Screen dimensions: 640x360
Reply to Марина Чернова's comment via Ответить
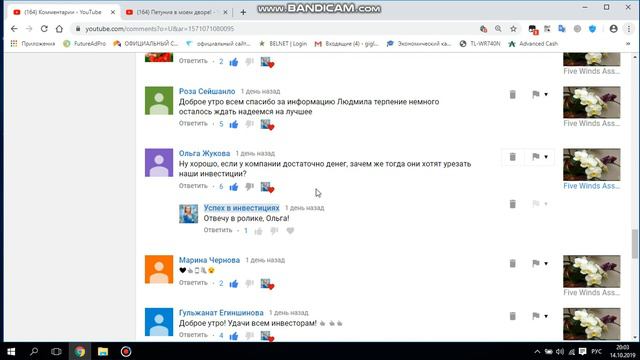(x=193, y=282)
